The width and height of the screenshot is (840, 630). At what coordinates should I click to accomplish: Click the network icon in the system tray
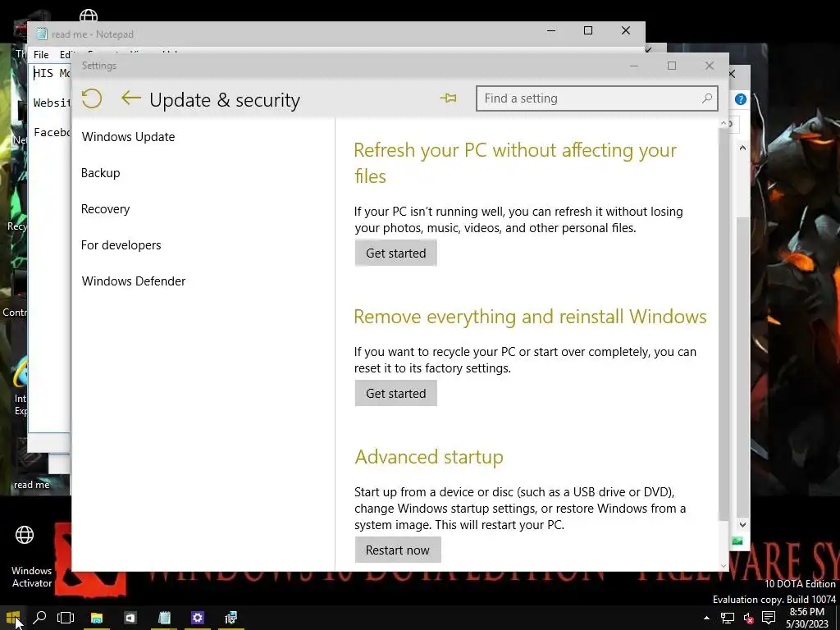[x=728, y=619]
